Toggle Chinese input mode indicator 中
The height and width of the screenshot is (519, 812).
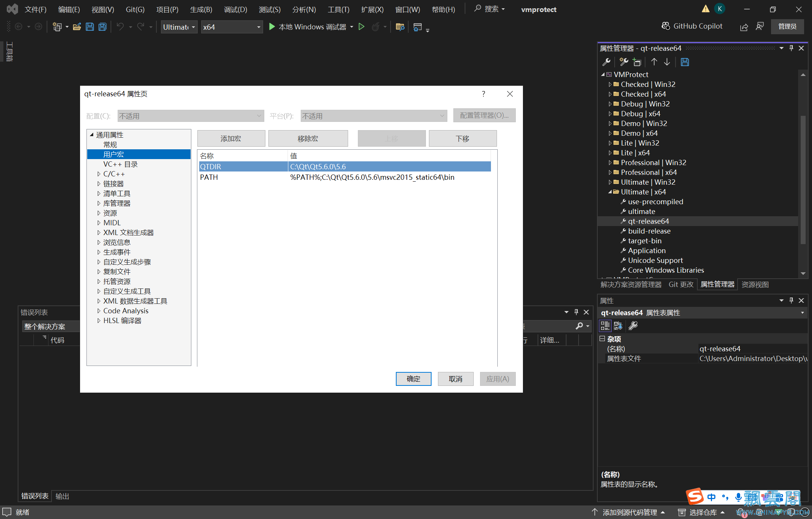coord(712,497)
